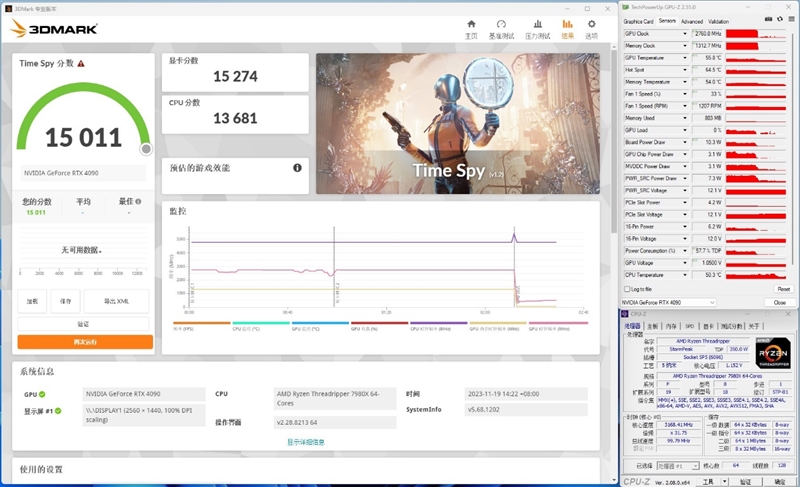This screenshot has height=487, width=800.
Task: Click the orange FPS legend color bar
Action: 202,323
